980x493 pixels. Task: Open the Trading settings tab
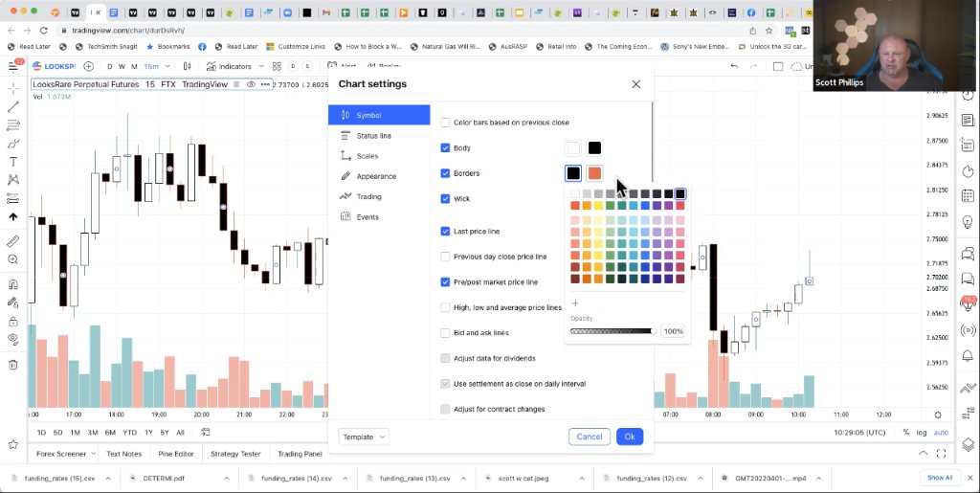tap(379, 197)
